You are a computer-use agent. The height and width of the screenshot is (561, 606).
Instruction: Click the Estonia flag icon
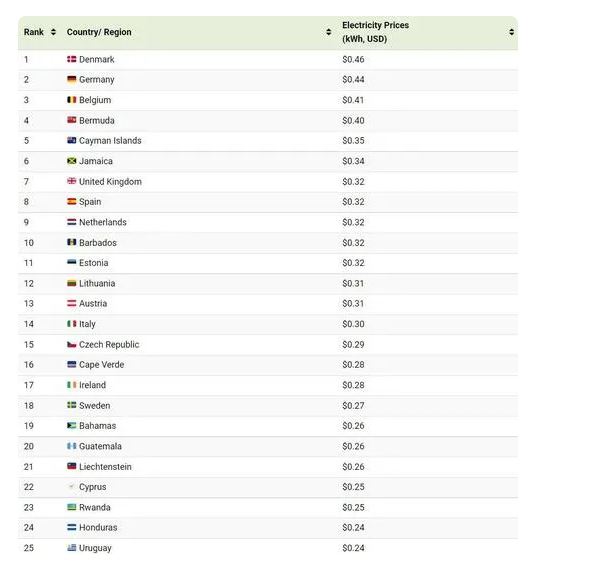(x=72, y=263)
